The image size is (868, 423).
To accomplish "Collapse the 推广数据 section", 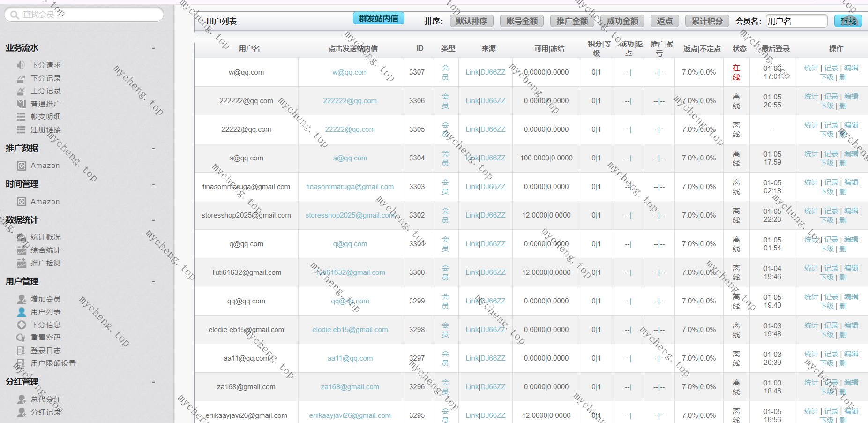I will 153,149.
